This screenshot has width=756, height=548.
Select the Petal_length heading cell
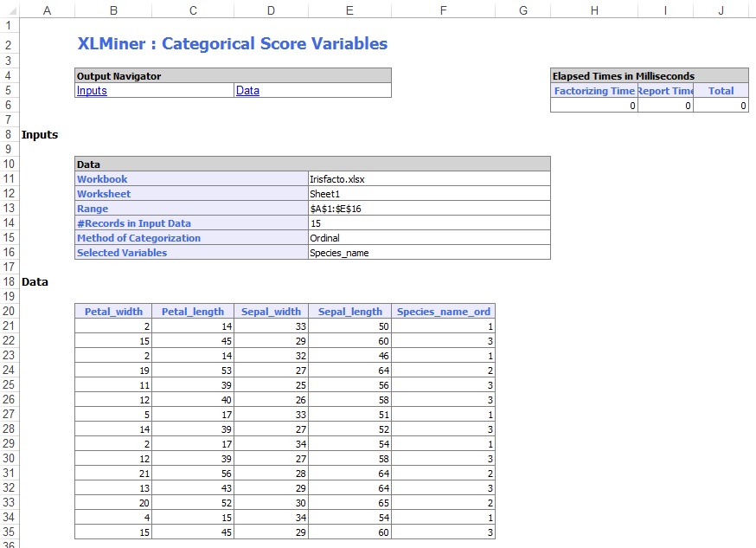tap(192, 312)
